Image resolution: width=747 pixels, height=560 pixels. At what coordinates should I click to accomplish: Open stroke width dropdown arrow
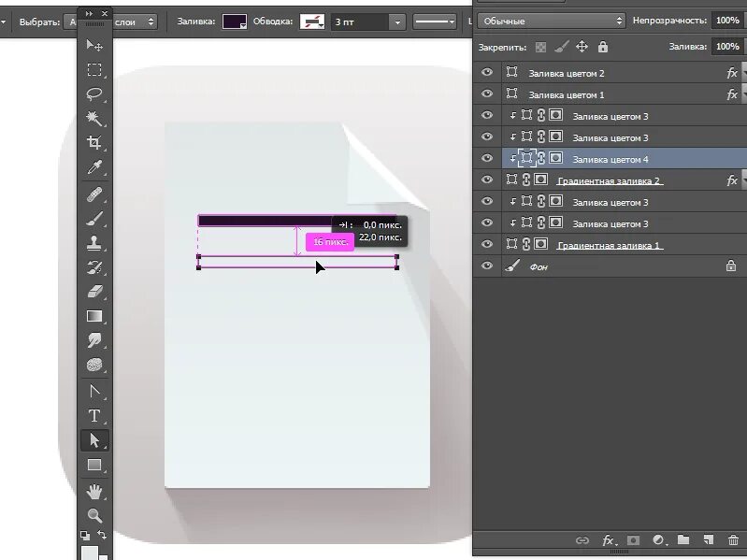[397, 22]
